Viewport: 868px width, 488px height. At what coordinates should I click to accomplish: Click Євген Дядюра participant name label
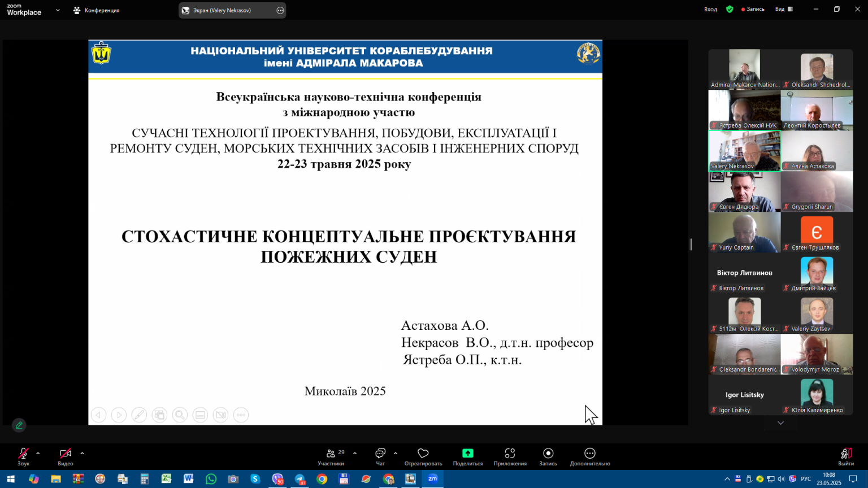click(x=739, y=207)
